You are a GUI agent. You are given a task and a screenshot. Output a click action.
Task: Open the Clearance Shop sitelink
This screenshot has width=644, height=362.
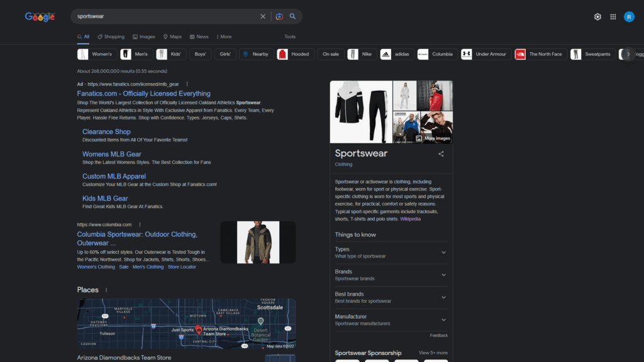106,132
